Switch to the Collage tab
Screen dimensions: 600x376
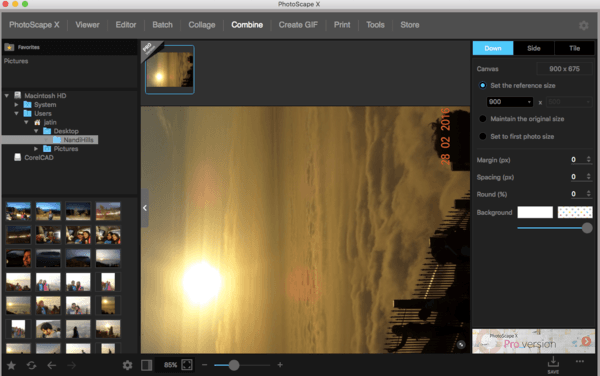pos(202,25)
